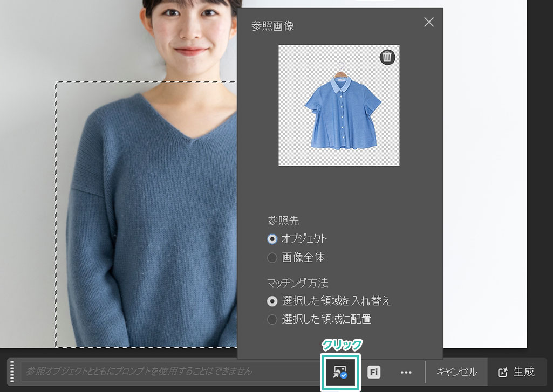Delete the reference image with the trash icon
Image resolution: width=553 pixels, height=392 pixels.
click(x=387, y=57)
